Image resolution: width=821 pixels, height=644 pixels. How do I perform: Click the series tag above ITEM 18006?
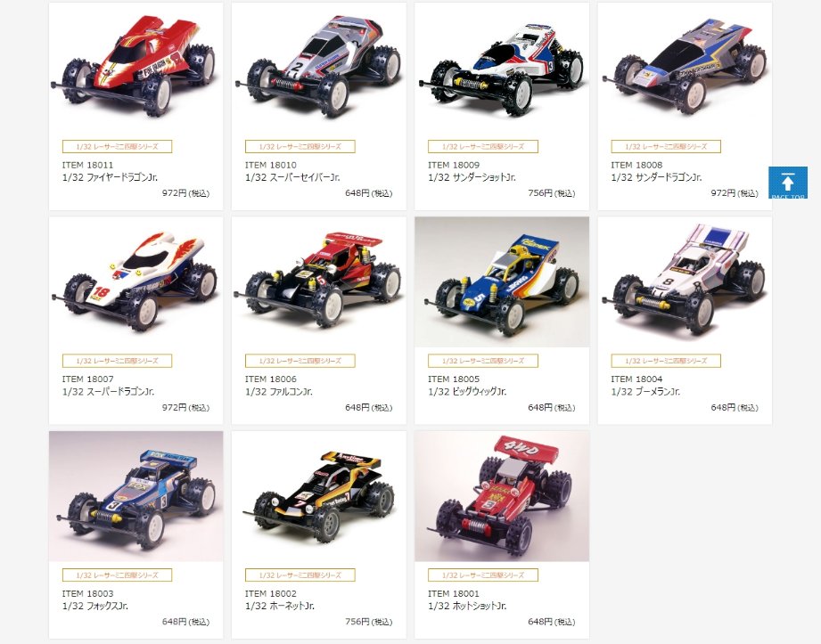point(300,361)
